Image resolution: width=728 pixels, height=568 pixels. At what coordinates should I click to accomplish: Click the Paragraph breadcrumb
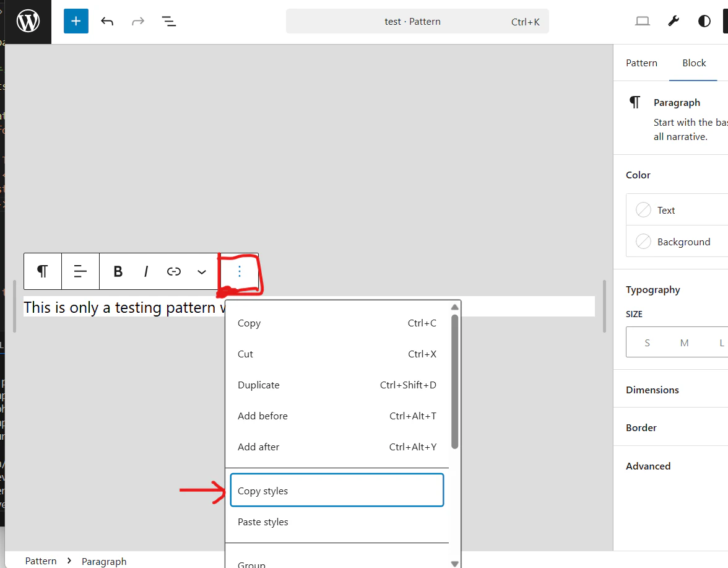104,562
